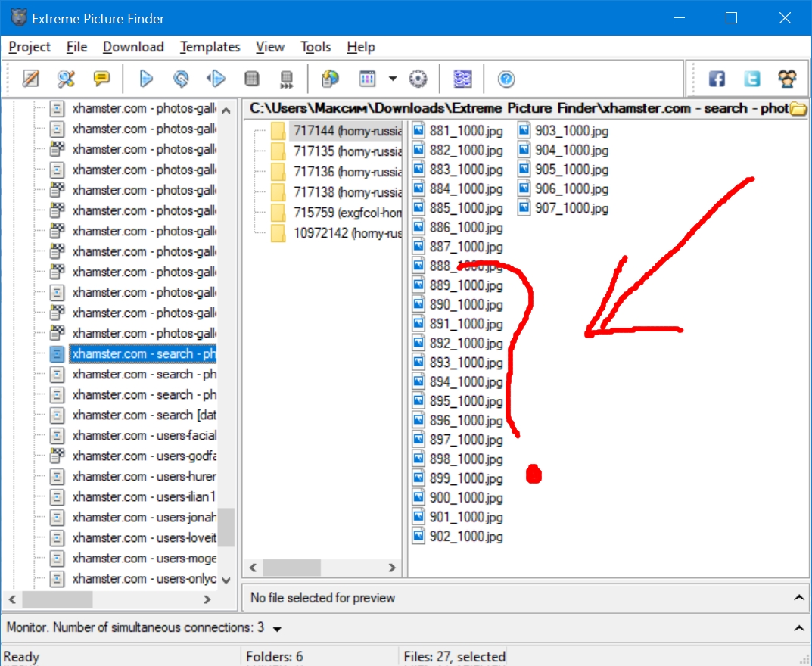The width and height of the screenshot is (812, 666).
Task: Click the New Project pencil icon
Action: [30, 79]
